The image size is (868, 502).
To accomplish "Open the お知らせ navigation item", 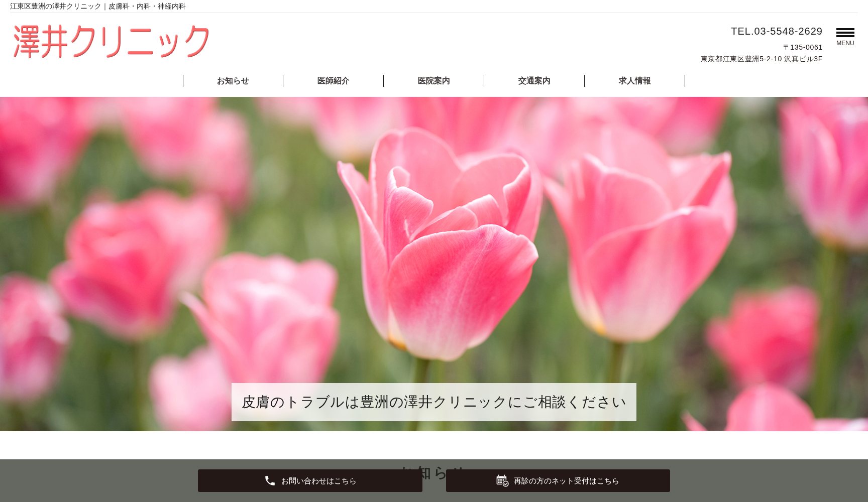I will 233,81.
